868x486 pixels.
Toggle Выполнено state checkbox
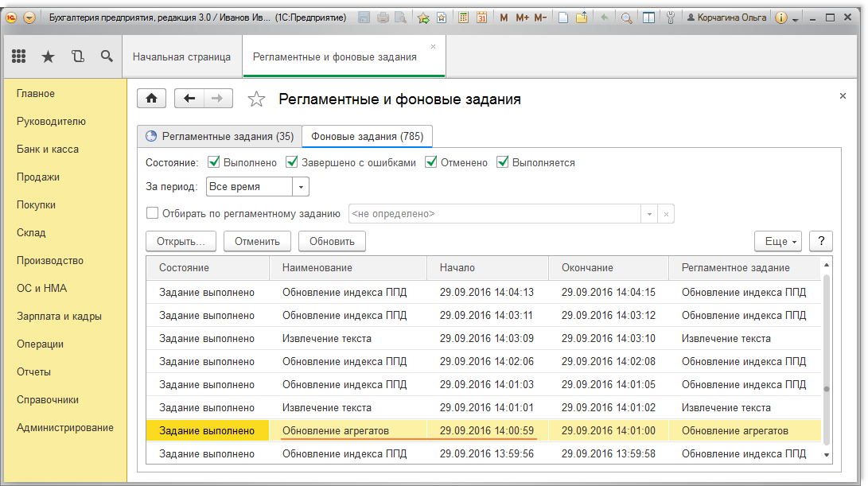click(x=214, y=162)
